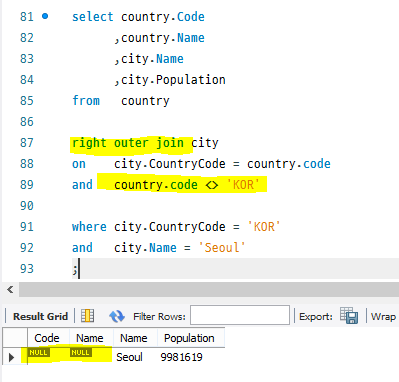Click 'city.Population' on line 84

[173, 80]
